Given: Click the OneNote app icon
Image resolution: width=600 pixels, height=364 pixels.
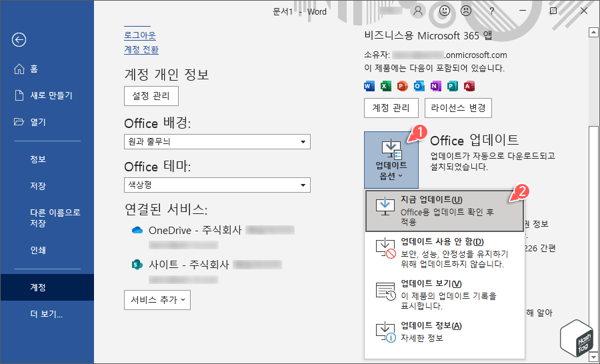Looking at the screenshot, I should coord(435,86).
